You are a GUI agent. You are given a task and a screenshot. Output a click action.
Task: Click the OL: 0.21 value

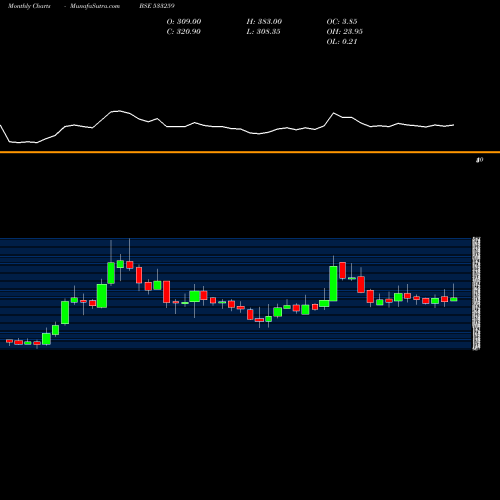tap(342, 42)
